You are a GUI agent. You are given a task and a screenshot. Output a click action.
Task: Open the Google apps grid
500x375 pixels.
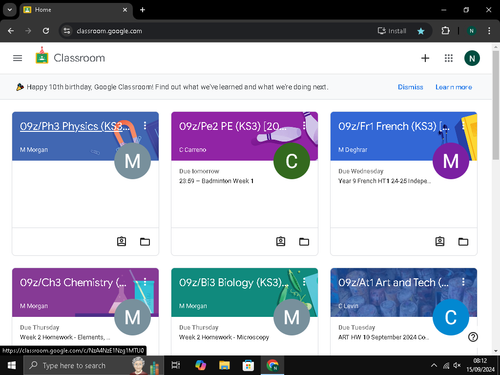(449, 58)
